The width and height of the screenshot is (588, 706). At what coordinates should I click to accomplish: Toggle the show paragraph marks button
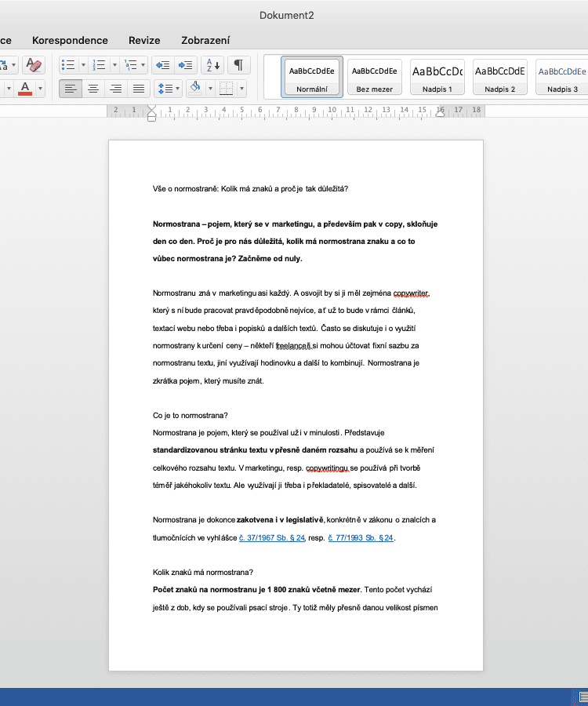click(238, 64)
